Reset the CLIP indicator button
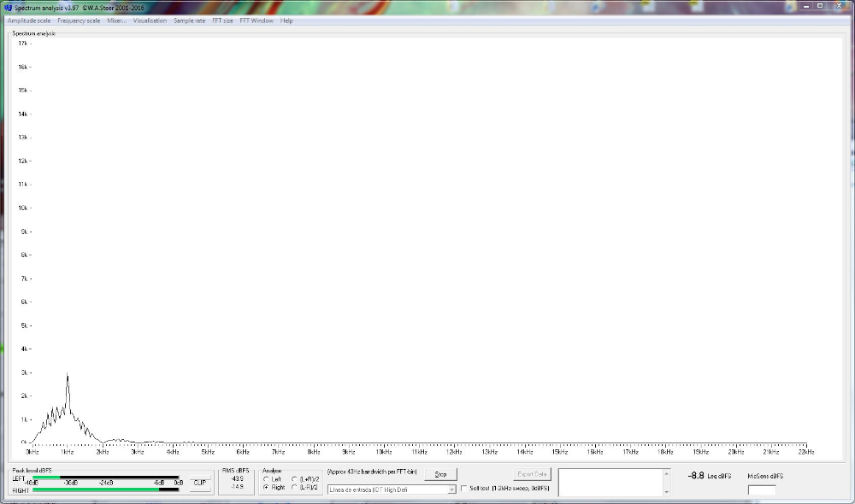 (200, 483)
